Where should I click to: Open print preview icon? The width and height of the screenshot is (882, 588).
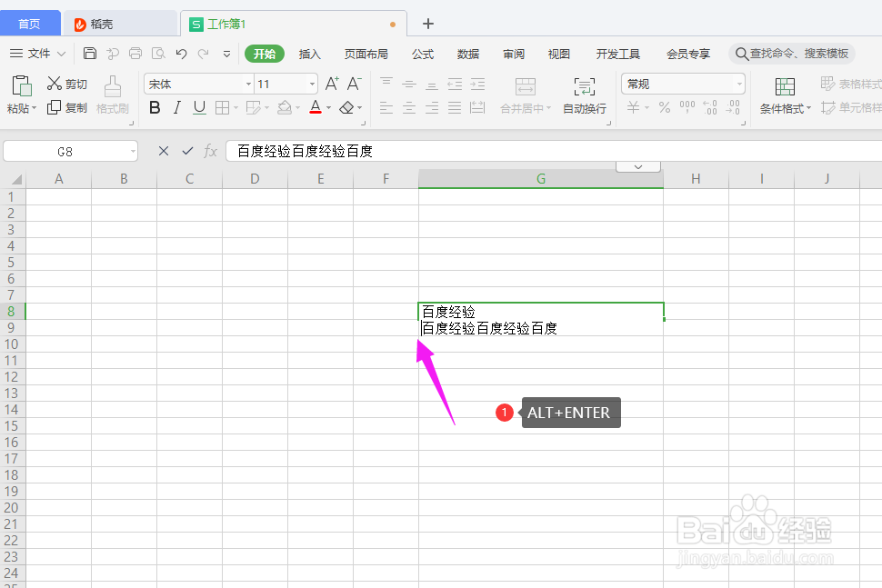158,54
